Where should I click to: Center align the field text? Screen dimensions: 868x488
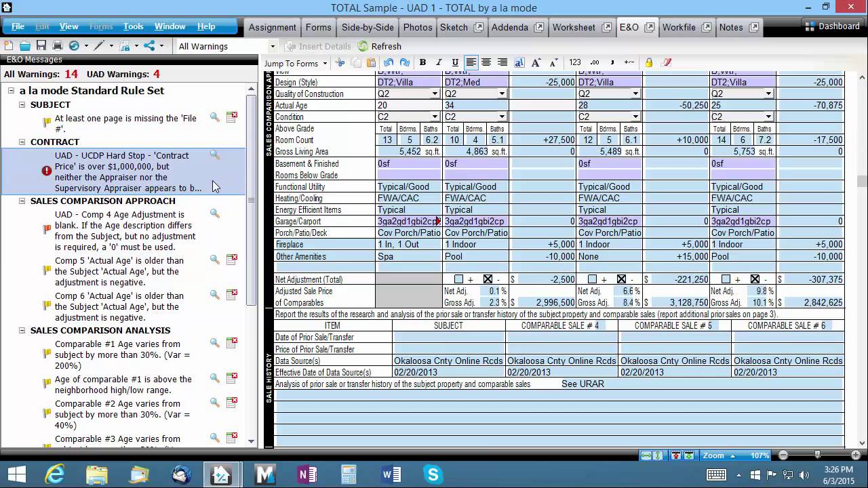486,63
